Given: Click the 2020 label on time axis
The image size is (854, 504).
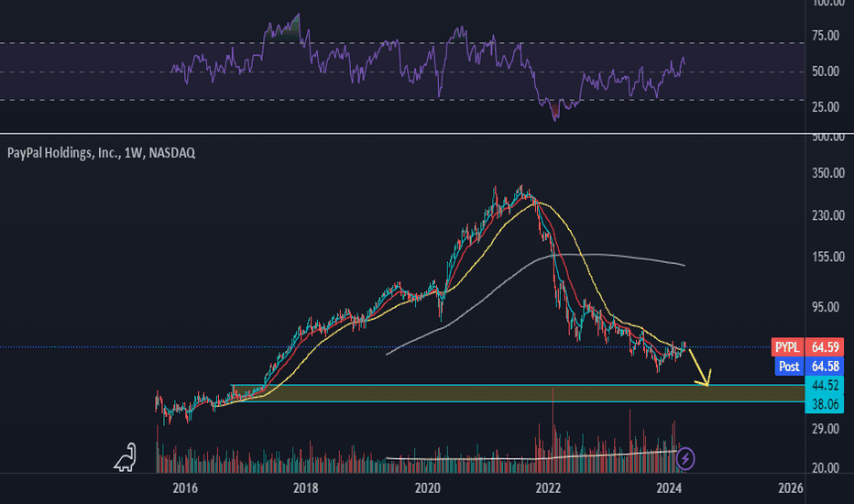Looking at the screenshot, I should [x=428, y=488].
